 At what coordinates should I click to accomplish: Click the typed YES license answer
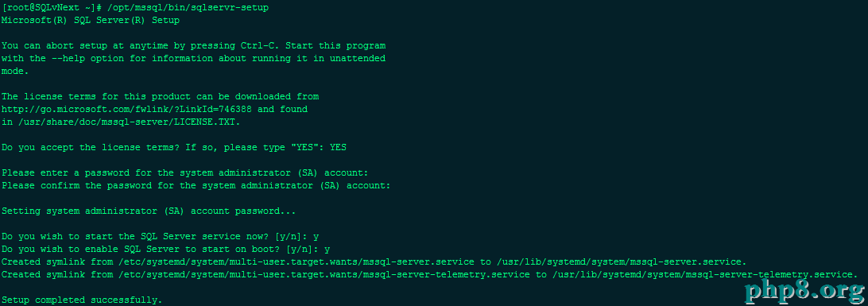tap(338, 147)
